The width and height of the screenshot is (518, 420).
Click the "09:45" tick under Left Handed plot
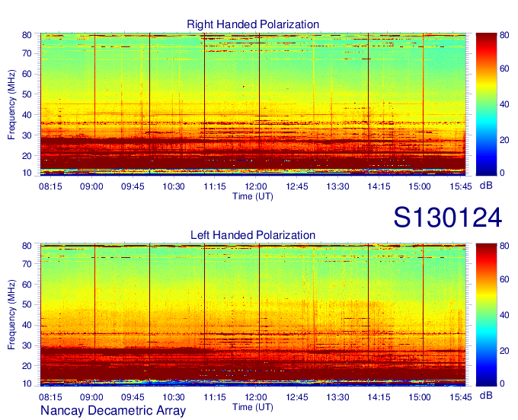(x=133, y=397)
